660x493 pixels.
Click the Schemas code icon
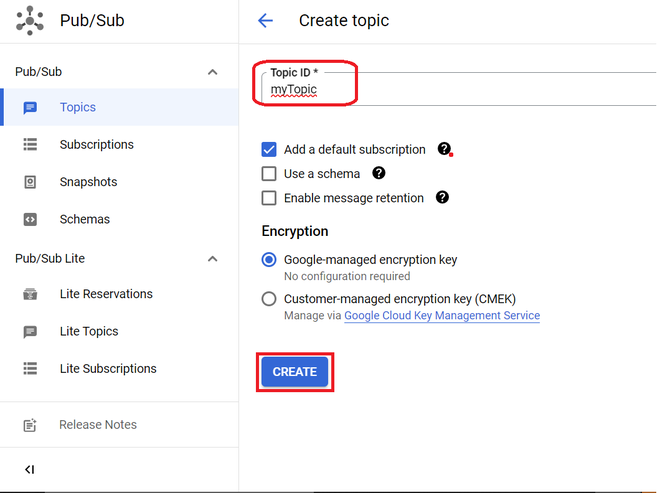pyautogui.click(x=30, y=219)
